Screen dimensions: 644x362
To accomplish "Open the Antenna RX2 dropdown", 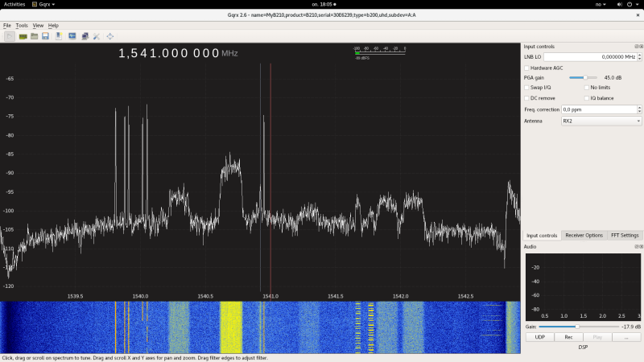I will point(601,121).
